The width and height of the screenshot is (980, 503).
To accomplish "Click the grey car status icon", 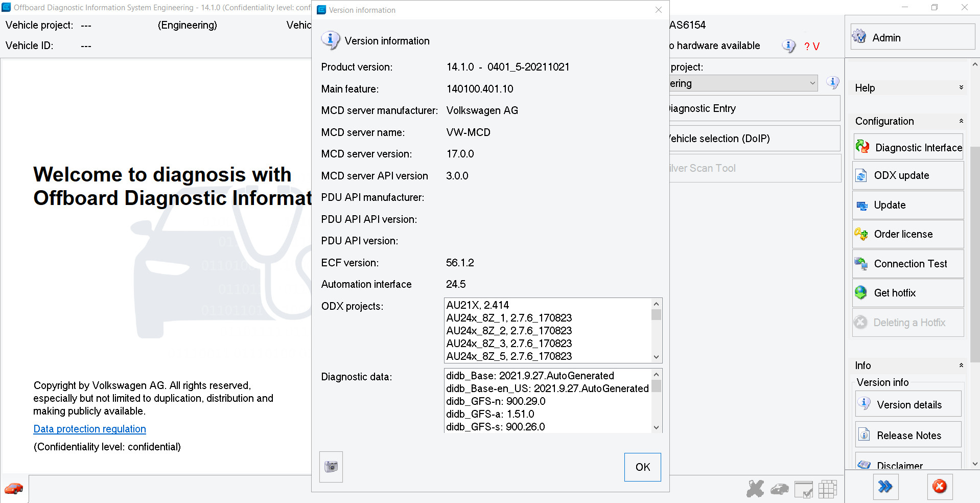I will click(780, 490).
